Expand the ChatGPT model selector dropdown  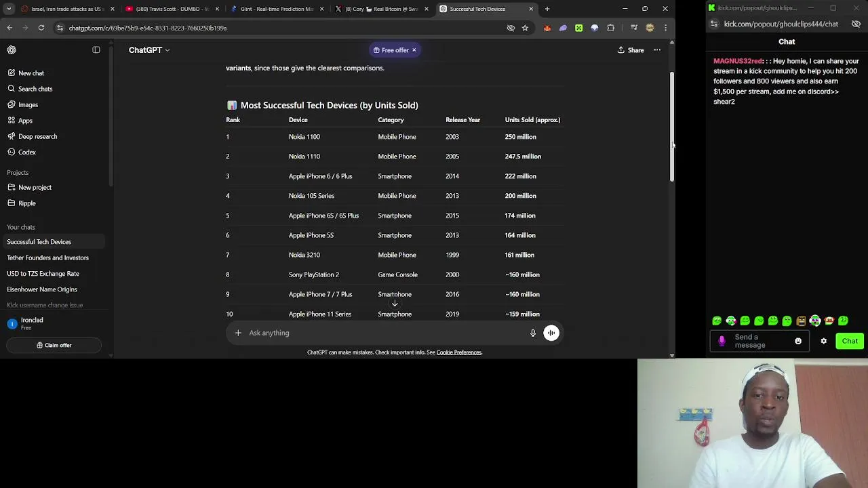point(149,50)
